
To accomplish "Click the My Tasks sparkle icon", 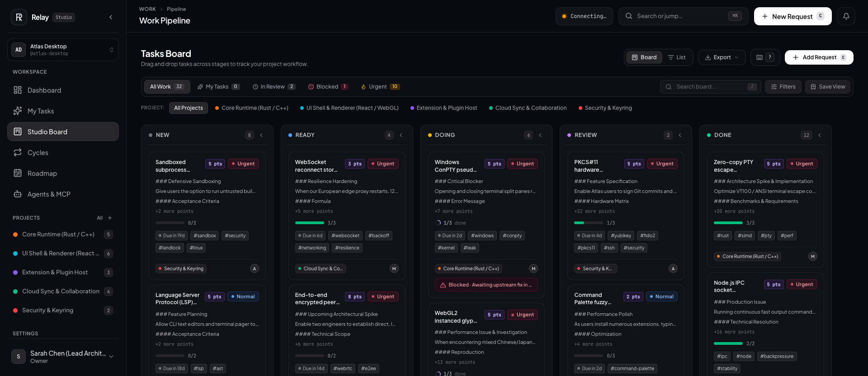I will tap(18, 111).
